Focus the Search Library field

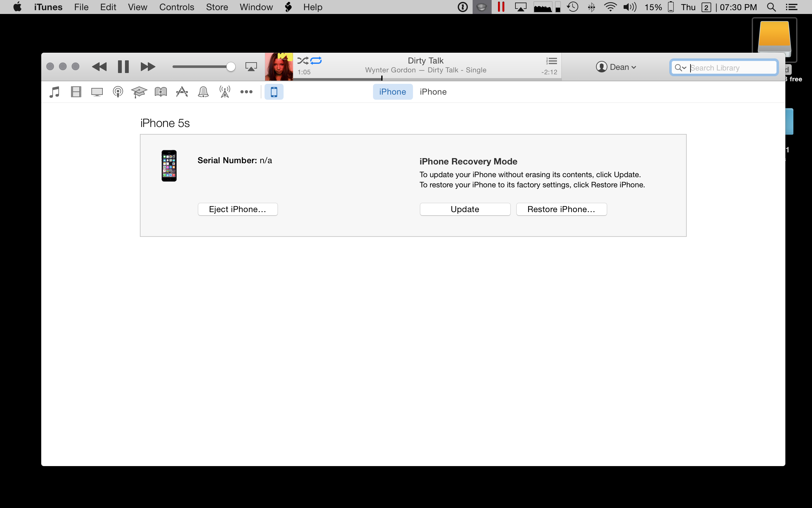724,68
